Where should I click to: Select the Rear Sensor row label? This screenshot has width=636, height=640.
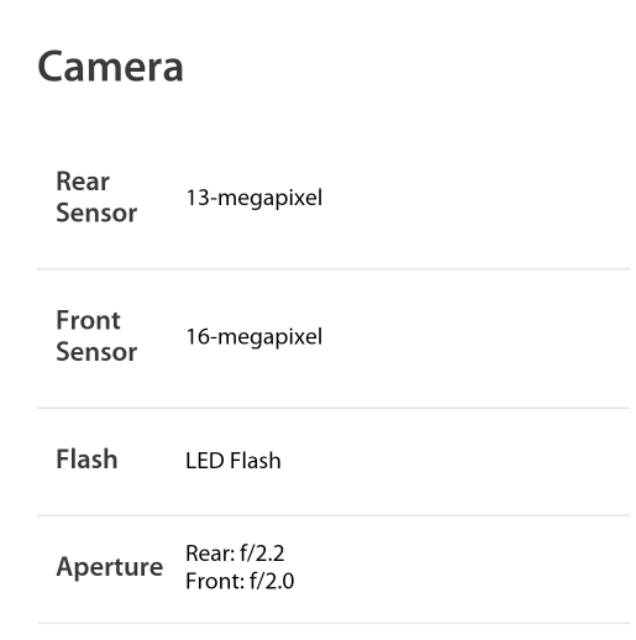click(x=96, y=197)
